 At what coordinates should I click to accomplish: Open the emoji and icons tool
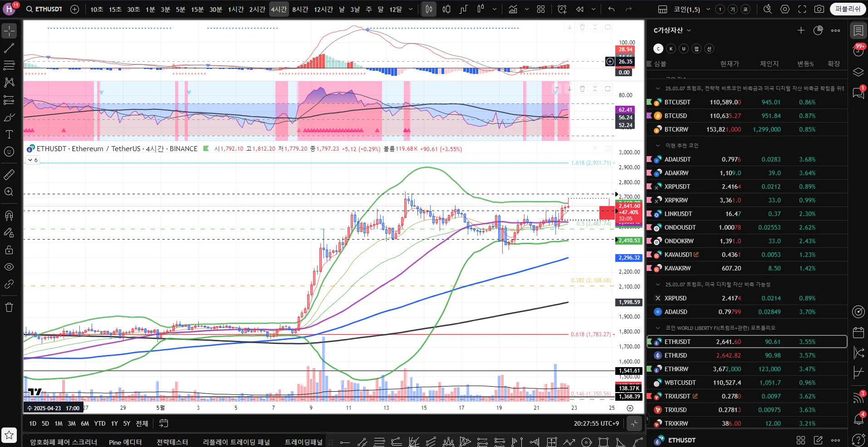pyautogui.click(x=9, y=152)
